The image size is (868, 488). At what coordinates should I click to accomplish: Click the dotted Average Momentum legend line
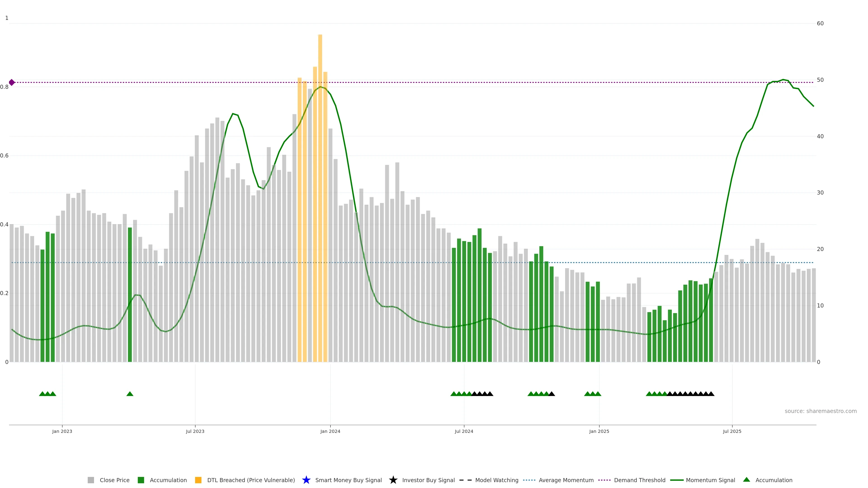[x=529, y=480]
